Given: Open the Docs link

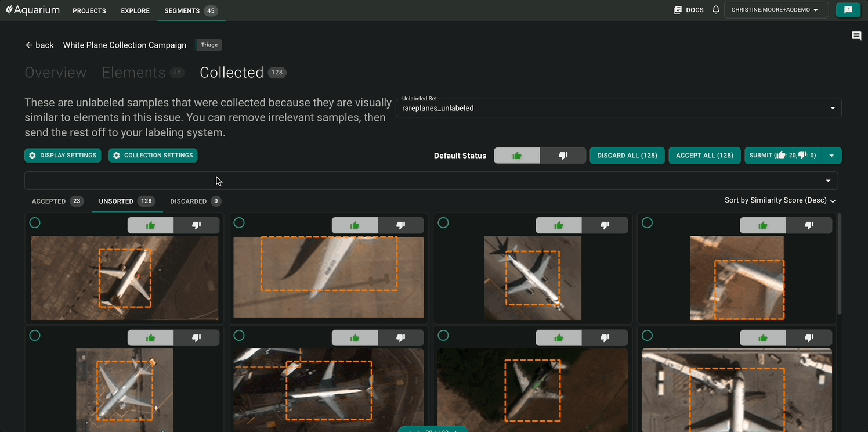Looking at the screenshot, I should (689, 10).
